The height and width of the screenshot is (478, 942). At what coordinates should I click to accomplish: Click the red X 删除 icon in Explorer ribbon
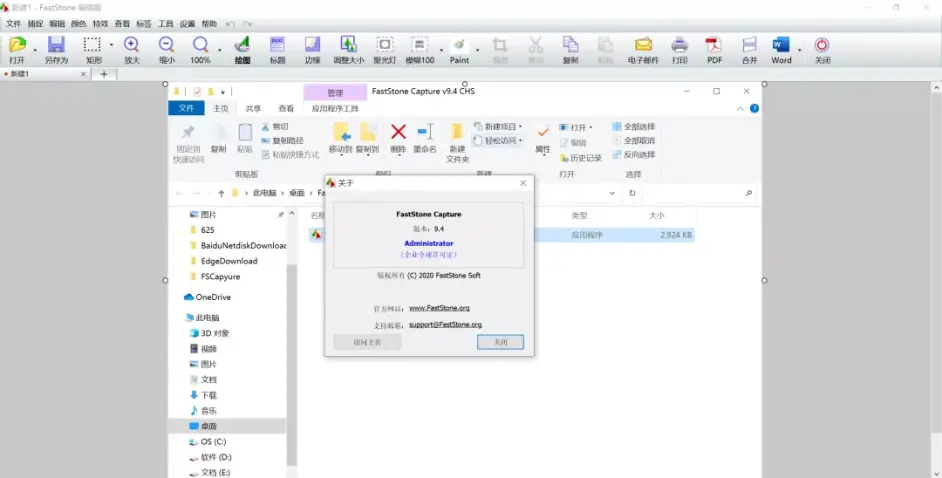click(398, 132)
